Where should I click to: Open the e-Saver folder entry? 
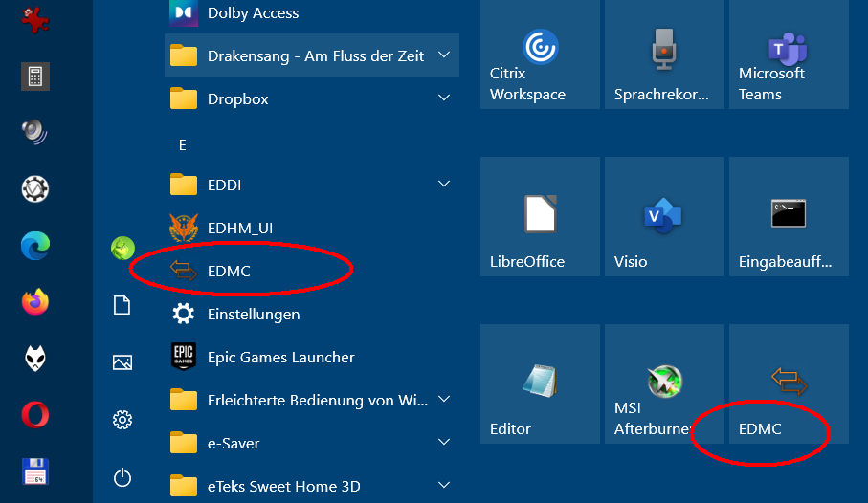point(312,444)
